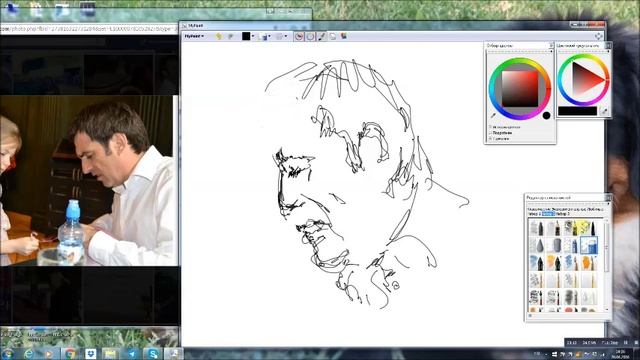640x360 pixels.
Task: Click the gray arrow icon beside the yellow one
Action: pyautogui.click(x=230, y=37)
